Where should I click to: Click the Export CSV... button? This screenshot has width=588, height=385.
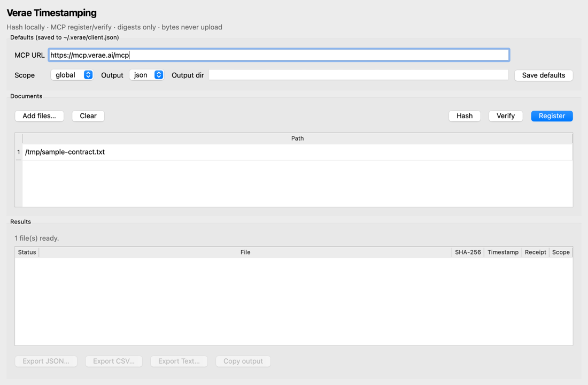click(x=114, y=361)
